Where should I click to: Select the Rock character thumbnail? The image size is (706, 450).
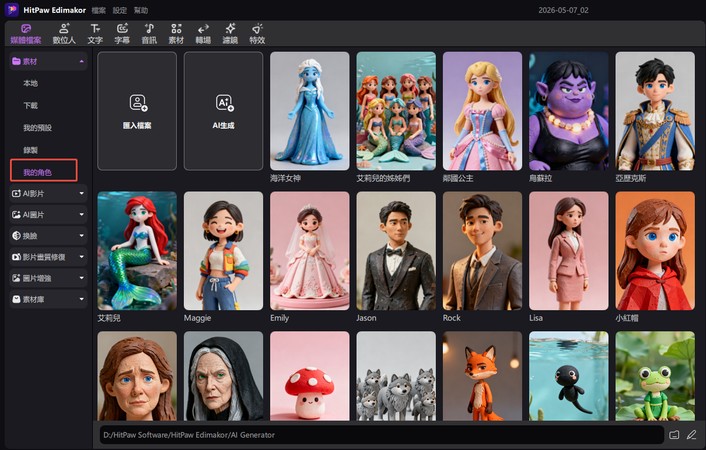coord(482,251)
